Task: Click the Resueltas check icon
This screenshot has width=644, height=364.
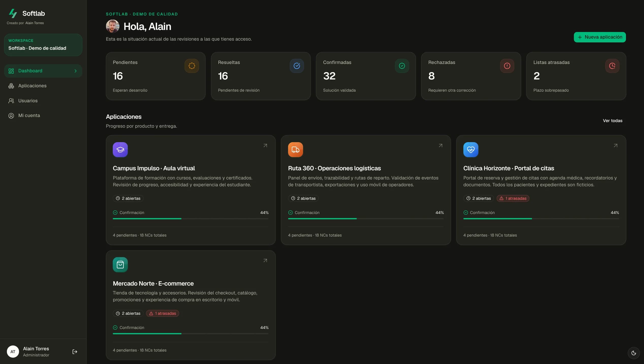Action: (297, 66)
